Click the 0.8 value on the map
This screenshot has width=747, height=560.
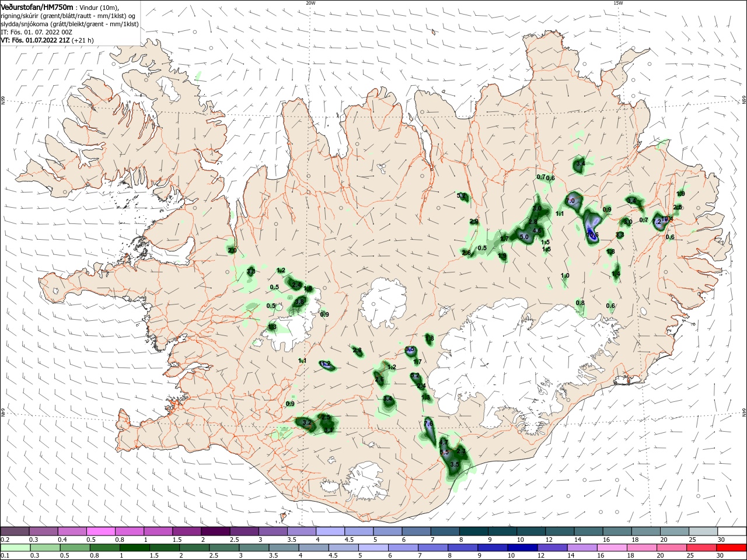(580, 303)
